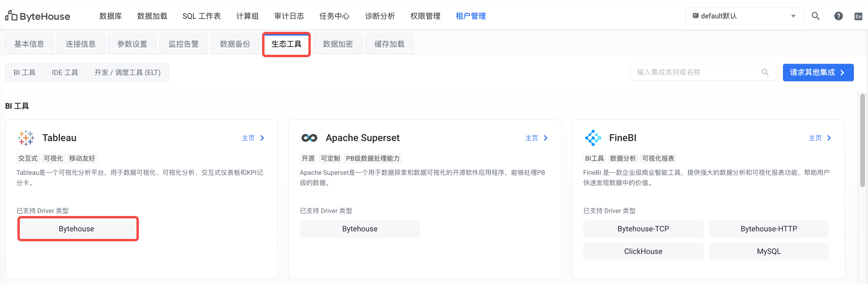Image resolution: width=868 pixels, height=284 pixels.
Task: Click the Tableau logo icon
Action: coord(26,138)
